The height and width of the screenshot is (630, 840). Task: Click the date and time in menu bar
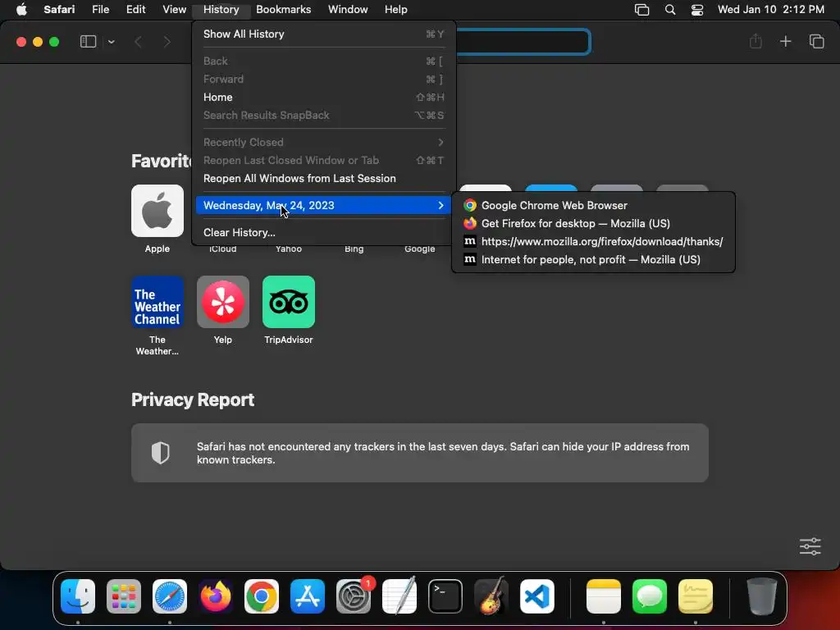[771, 10]
